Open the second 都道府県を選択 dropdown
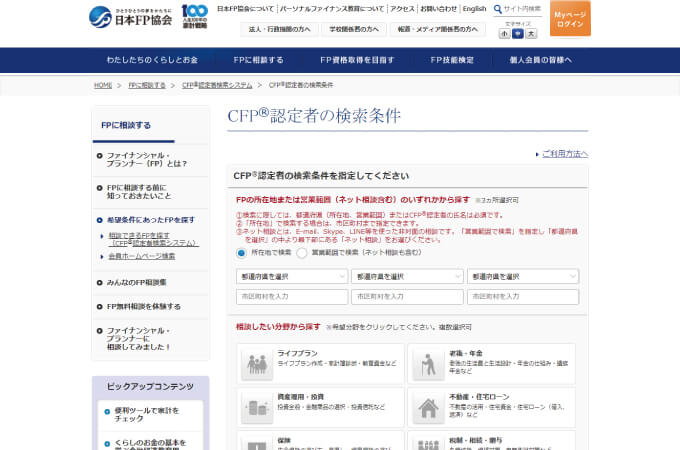680x450 pixels. (x=407, y=276)
